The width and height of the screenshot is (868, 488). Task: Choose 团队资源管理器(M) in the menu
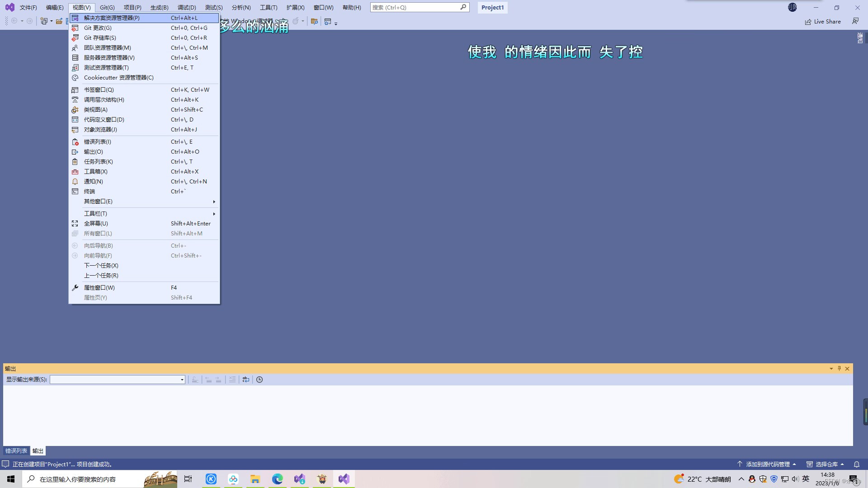(144, 48)
